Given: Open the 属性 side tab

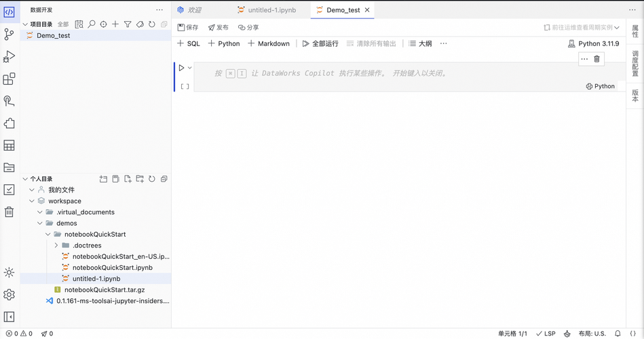Looking at the screenshot, I should tap(635, 31).
